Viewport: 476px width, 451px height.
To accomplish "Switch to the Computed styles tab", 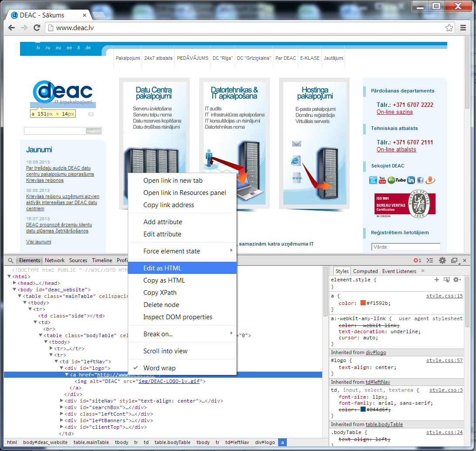I will tap(365, 271).
